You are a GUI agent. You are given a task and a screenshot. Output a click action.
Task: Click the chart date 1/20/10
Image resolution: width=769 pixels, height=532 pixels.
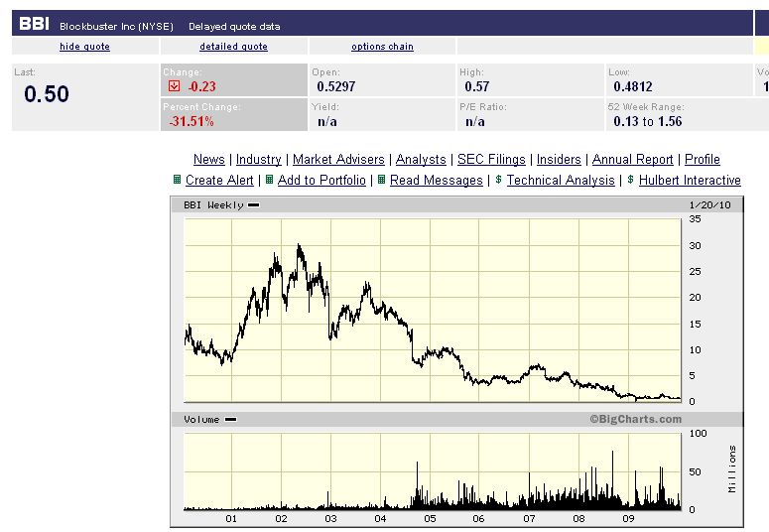[x=709, y=205]
